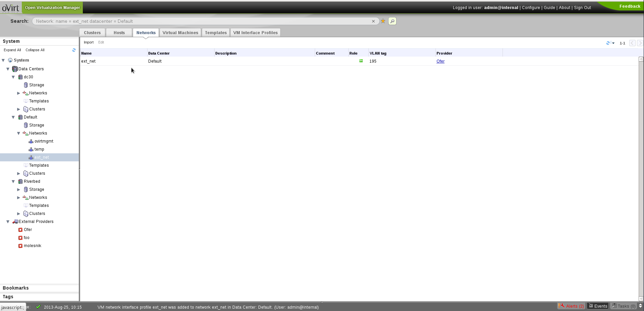Viewport: 644px width, 311px height.
Task: Open the VM Interface Profiles tab
Action: point(255,32)
